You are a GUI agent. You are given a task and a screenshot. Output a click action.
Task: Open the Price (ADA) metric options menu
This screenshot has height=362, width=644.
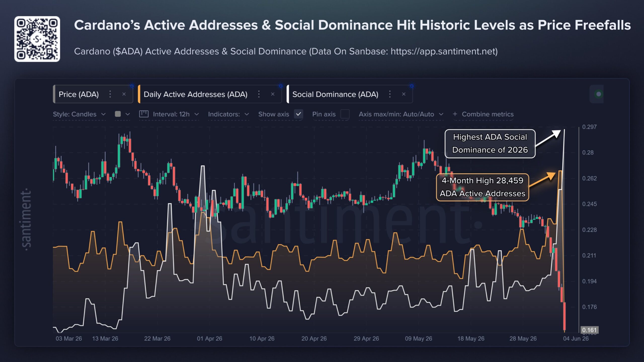pyautogui.click(x=110, y=94)
